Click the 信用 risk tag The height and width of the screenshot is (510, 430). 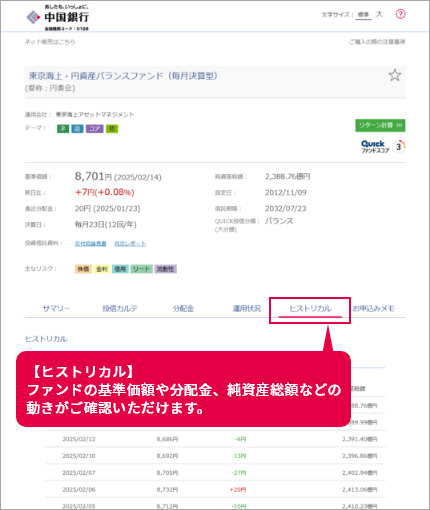[x=120, y=269]
